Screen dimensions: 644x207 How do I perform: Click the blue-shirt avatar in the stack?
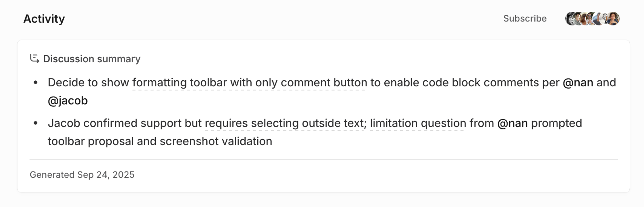pos(597,19)
